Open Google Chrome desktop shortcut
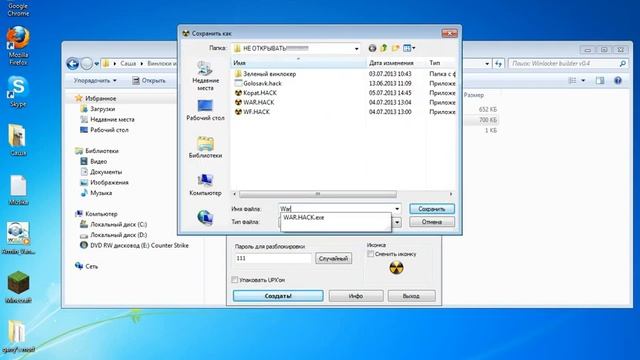 pyautogui.click(x=18, y=9)
